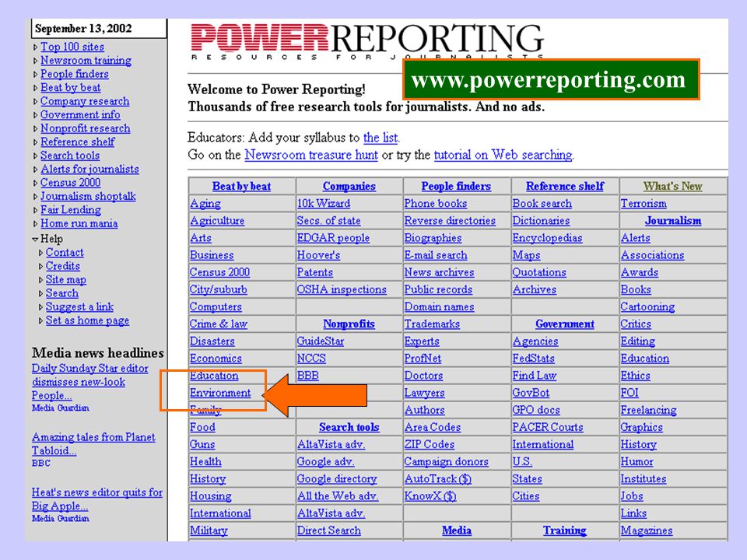This screenshot has height=560, width=747.
Task: Open the Campaign donors link
Action: point(447,462)
